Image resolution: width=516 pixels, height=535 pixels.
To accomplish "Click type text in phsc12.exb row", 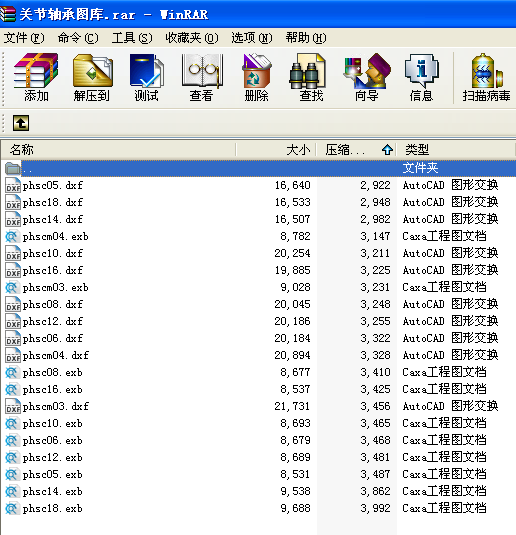I will [x=444, y=457].
